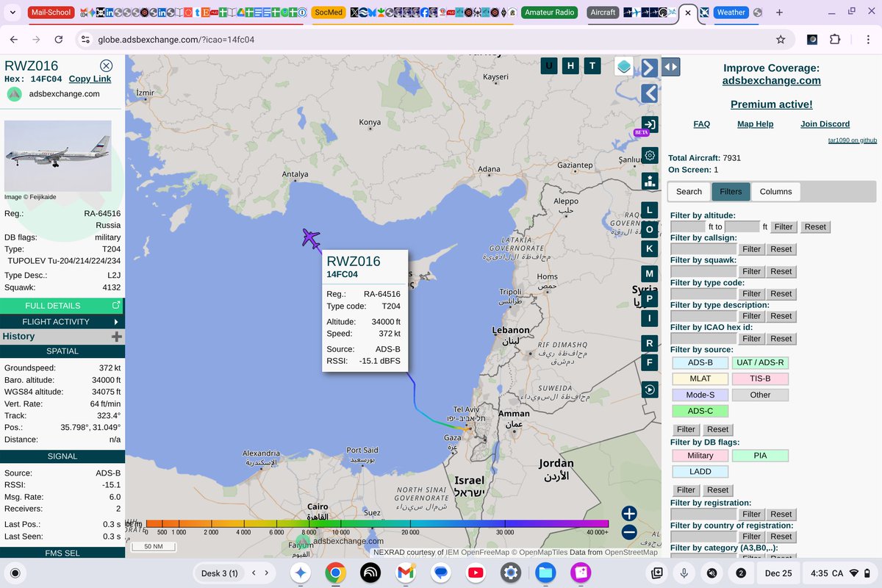Click Reset button for altitude filter
882x588 pixels.
[x=815, y=227]
